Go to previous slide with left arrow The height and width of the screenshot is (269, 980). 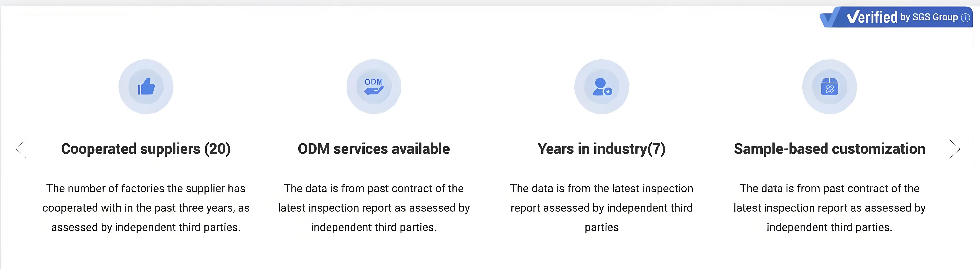click(x=21, y=148)
